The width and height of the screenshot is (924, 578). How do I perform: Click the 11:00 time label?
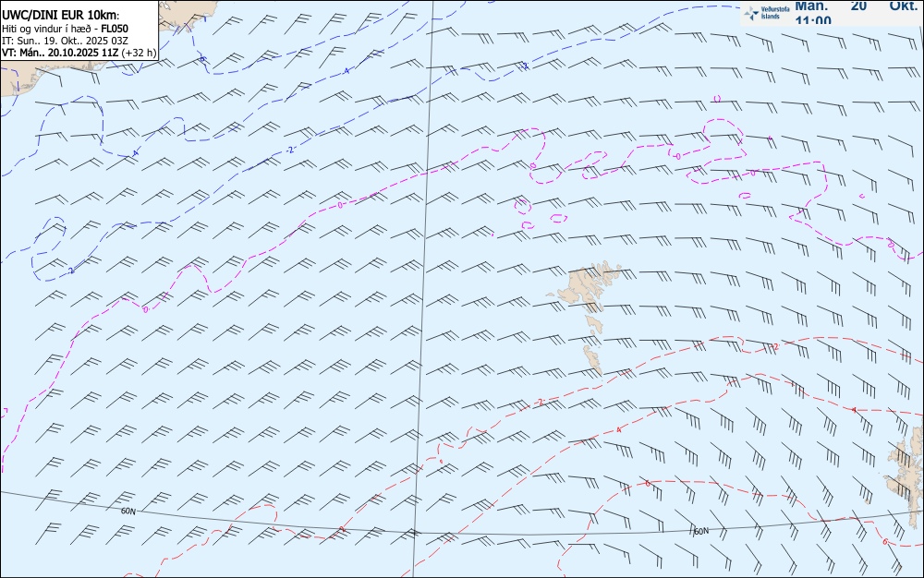(813, 20)
